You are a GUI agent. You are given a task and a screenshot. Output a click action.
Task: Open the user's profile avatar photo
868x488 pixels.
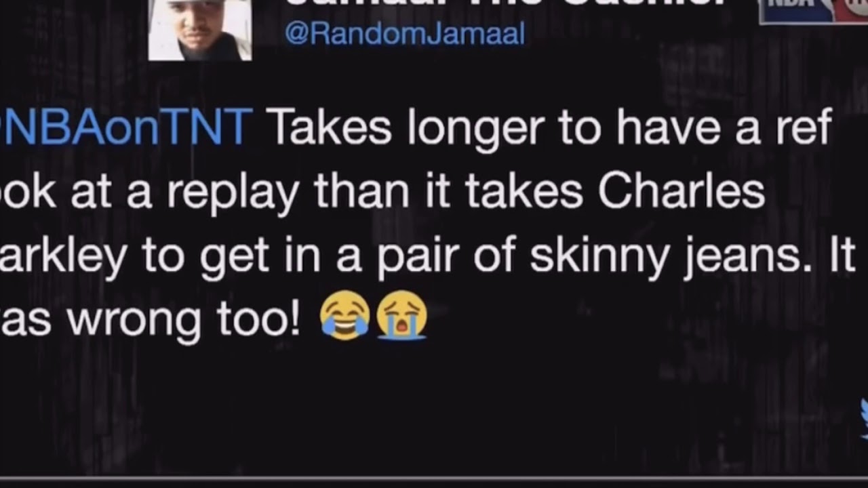(200, 30)
